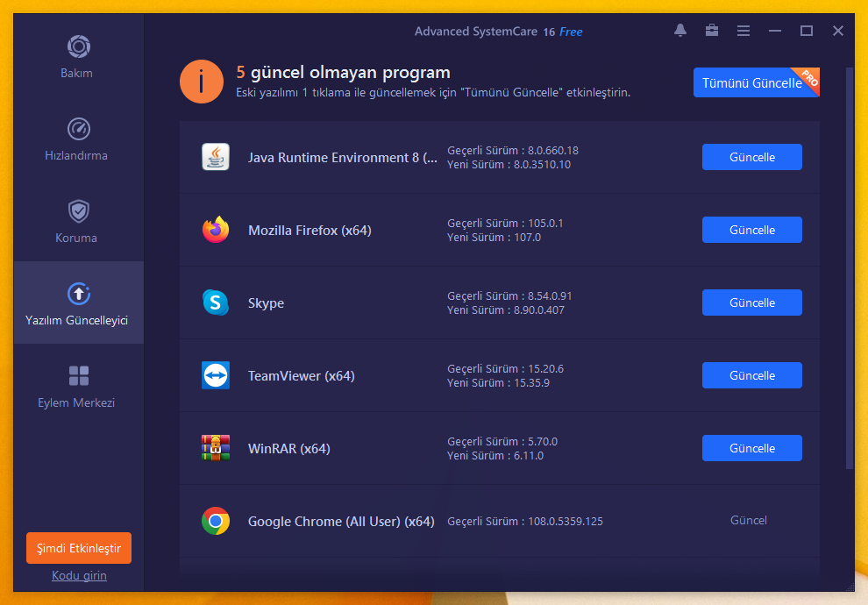Update Java Runtime Environment with Güncelle
Viewport: 868px width, 605px height.
(x=751, y=157)
